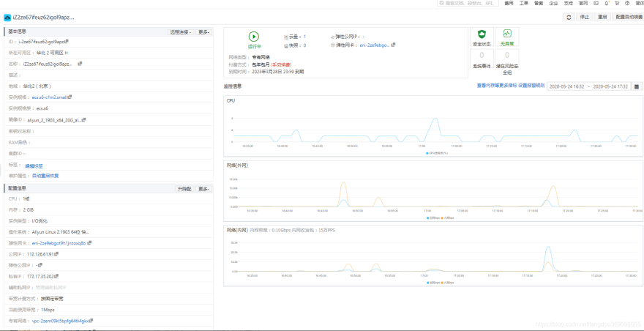Open the notification bell icon
The width and height of the screenshot is (644, 331).
[x=607, y=3]
